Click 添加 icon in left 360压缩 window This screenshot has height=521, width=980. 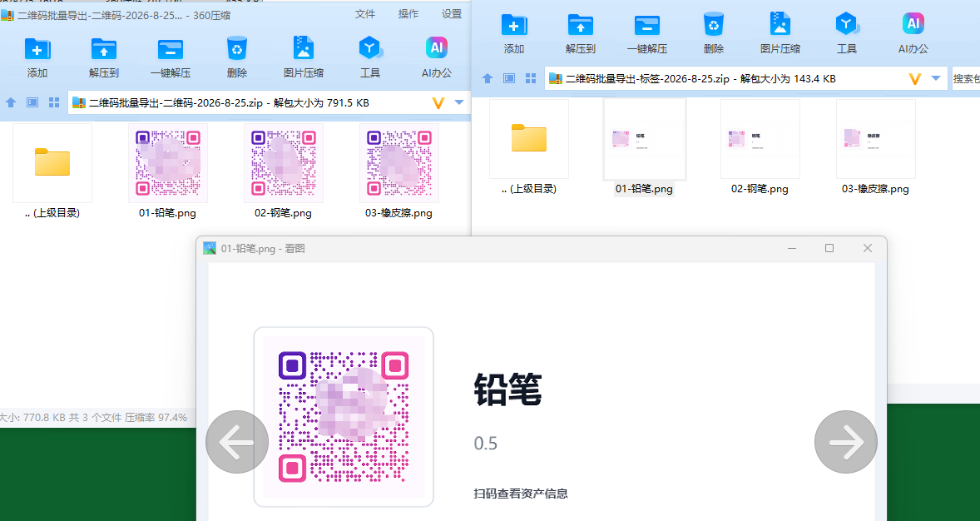(37, 49)
